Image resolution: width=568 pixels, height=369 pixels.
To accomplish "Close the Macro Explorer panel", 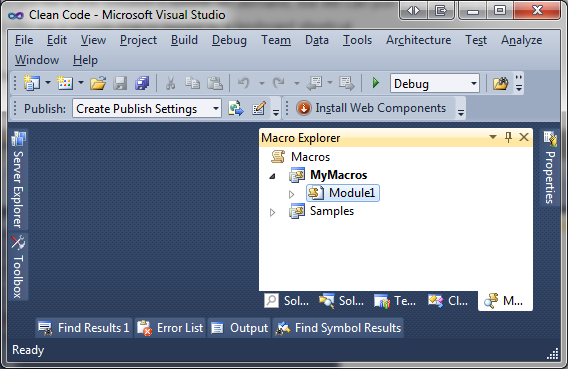I will coord(524,137).
